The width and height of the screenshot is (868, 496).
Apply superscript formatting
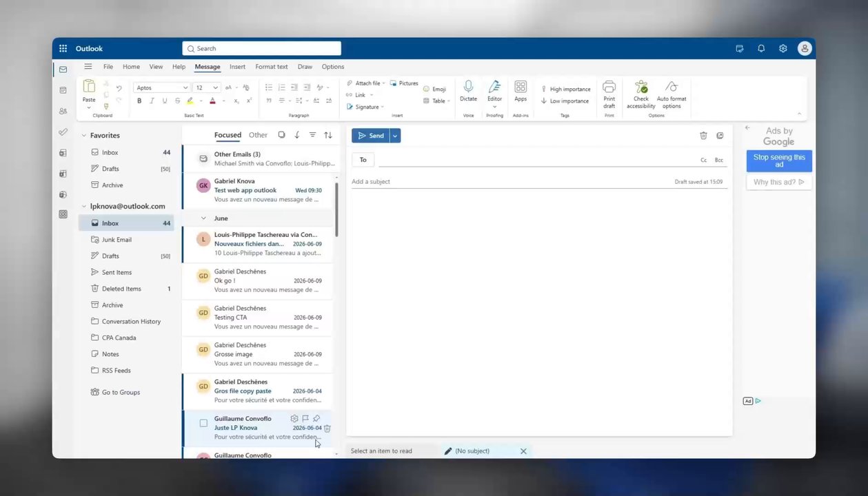point(249,101)
